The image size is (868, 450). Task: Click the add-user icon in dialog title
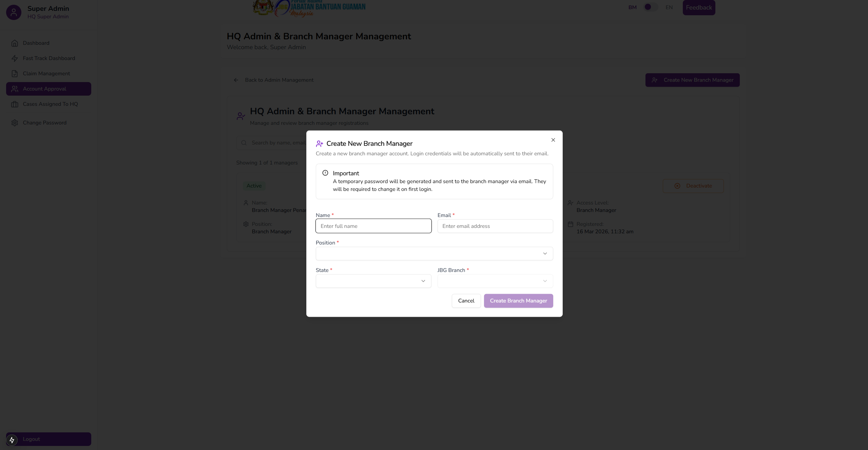[x=319, y=144]
